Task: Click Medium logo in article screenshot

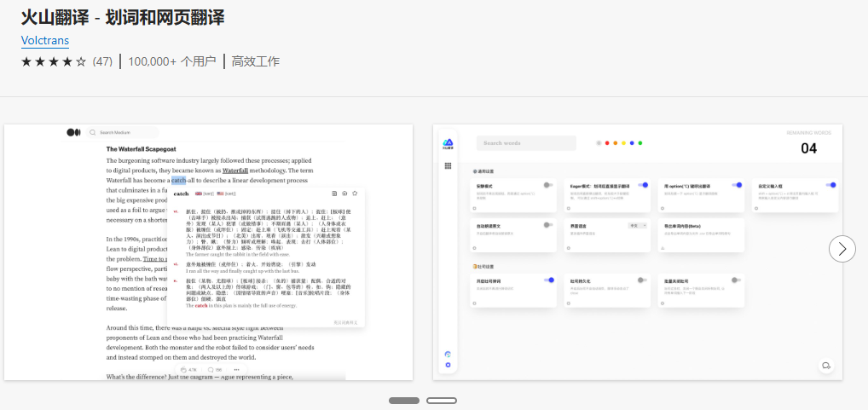Action: click(x=73, y=132)
